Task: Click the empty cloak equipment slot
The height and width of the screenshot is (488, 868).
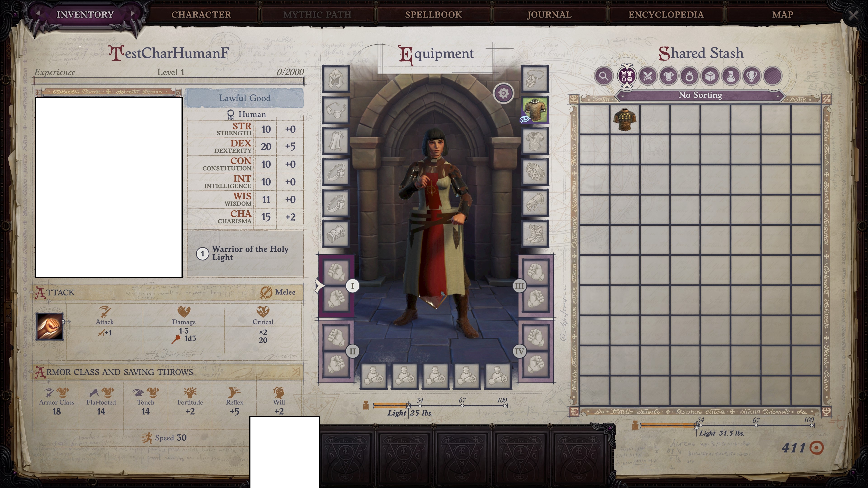Action: 336,141
